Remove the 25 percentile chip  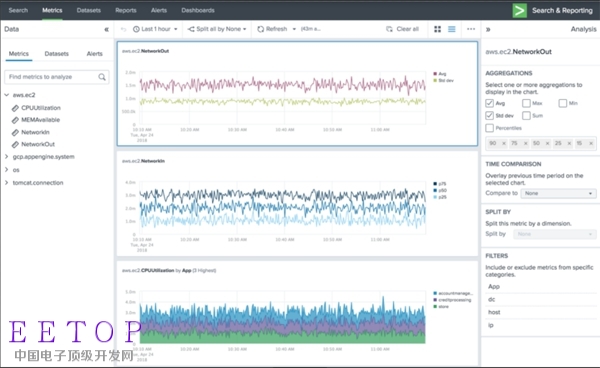(x=569, y=143)
